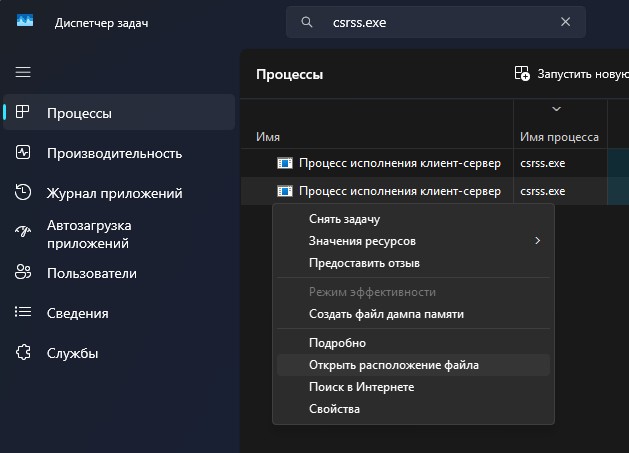This screenshot has width=629, height=453.
Task: Click the Сведения list icon
Action: [23, 312]
